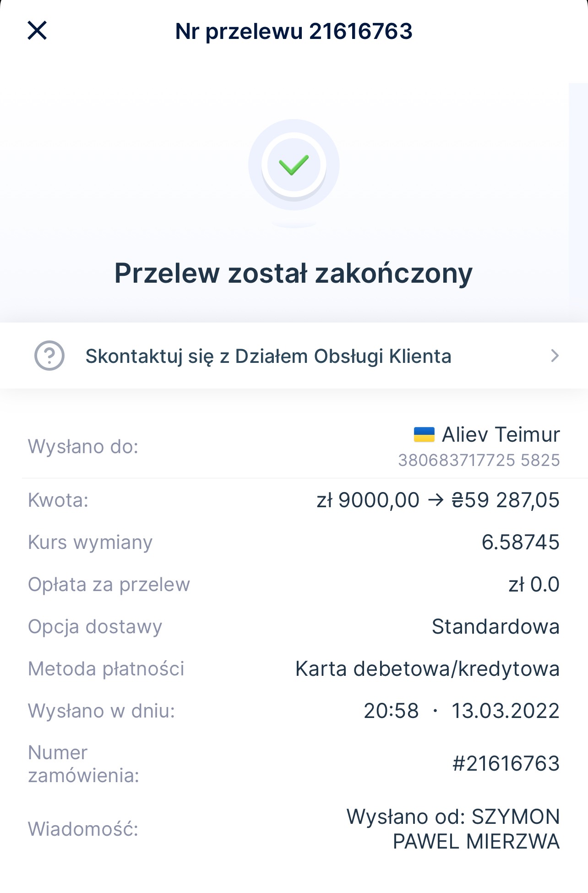Select the message Wysłano od SZYMON PAWEL MIERZWA
Screen dimensions: 588x893
click(x=453, y=829)
